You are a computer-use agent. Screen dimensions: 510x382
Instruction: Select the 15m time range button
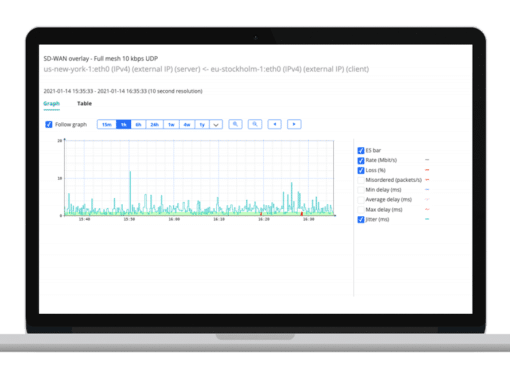[107, 125]
